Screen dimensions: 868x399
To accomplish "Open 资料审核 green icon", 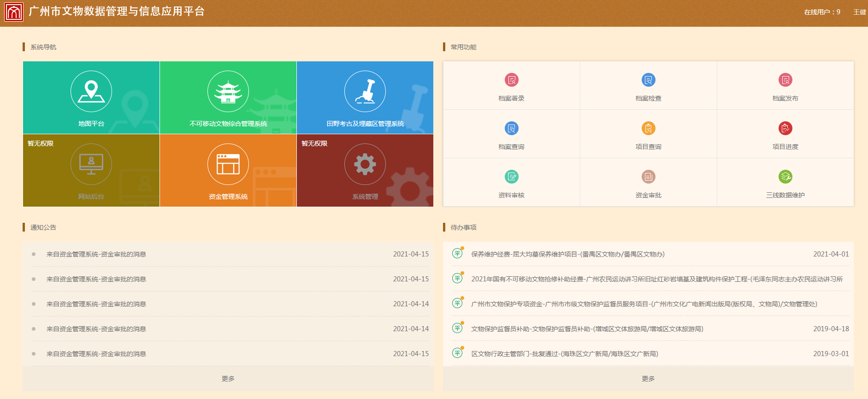I will point(511,177).
